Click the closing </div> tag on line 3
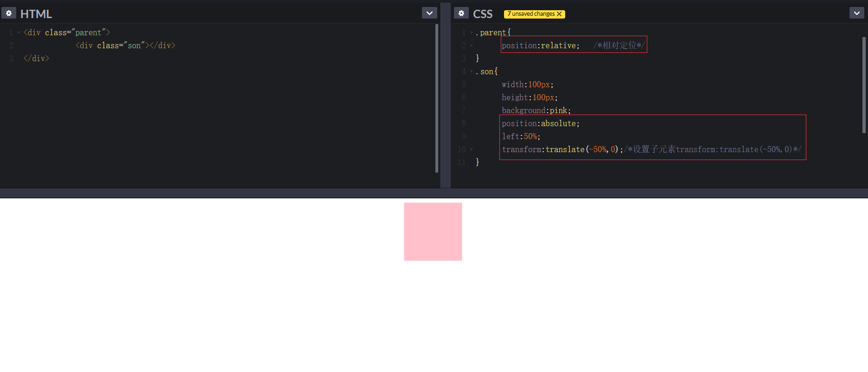This screenshot has height=372, width=868. (36, 58)
